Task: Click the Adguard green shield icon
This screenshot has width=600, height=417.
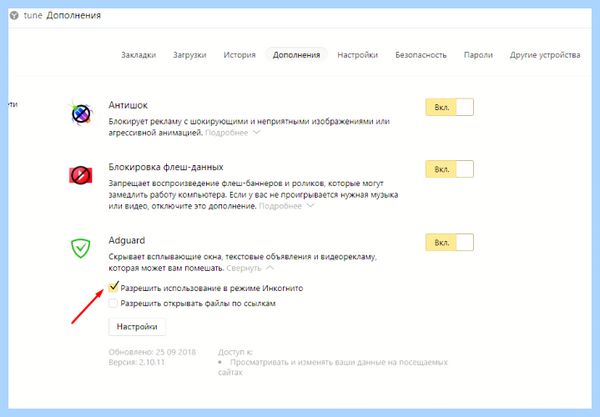Action: 81,248
